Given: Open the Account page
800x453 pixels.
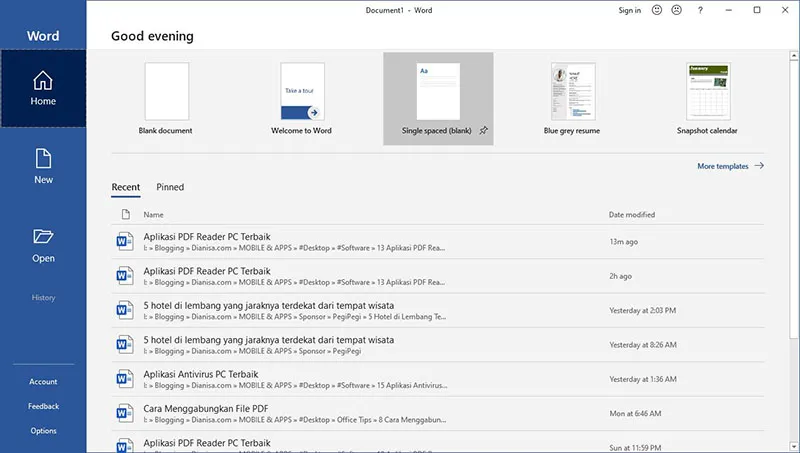Looking at the screenshot, I should 43,381.
